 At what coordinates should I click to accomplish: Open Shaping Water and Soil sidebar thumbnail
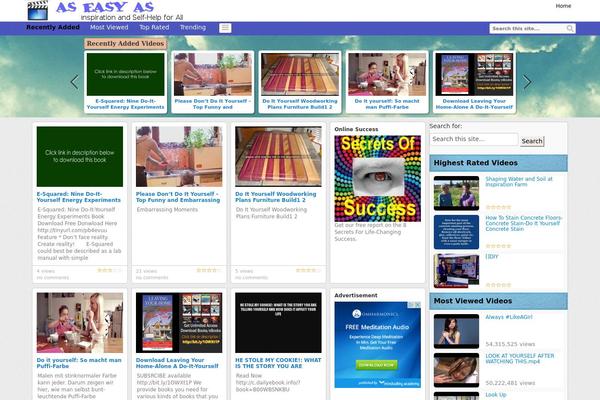pos(457,193)
